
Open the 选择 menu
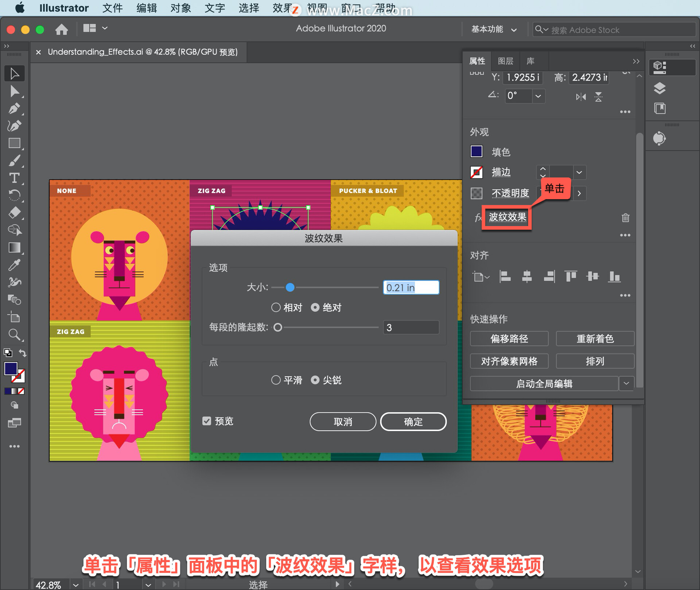point(249,8)
